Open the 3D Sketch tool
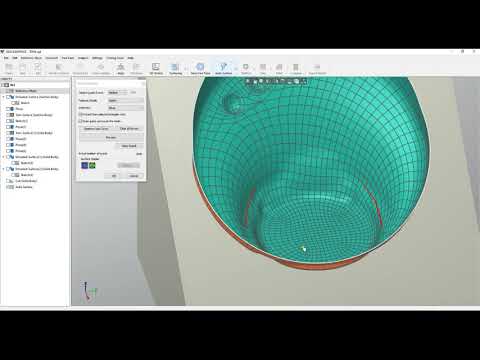480x360 pixels. 156,68
